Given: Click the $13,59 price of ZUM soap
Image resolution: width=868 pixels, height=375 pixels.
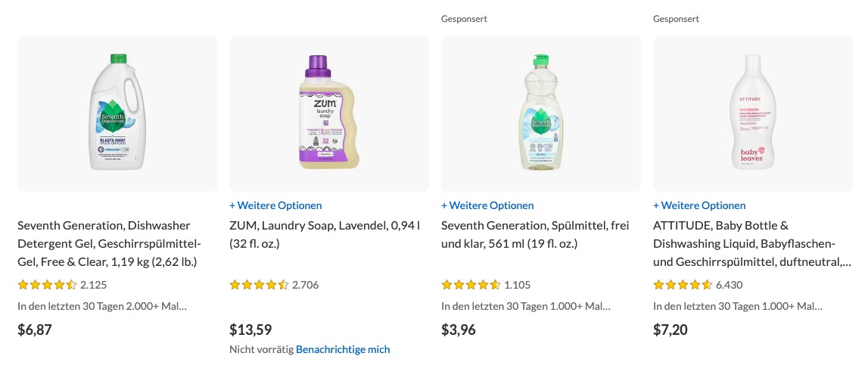Looking at the screenshot, I should [x=250, y=330].
